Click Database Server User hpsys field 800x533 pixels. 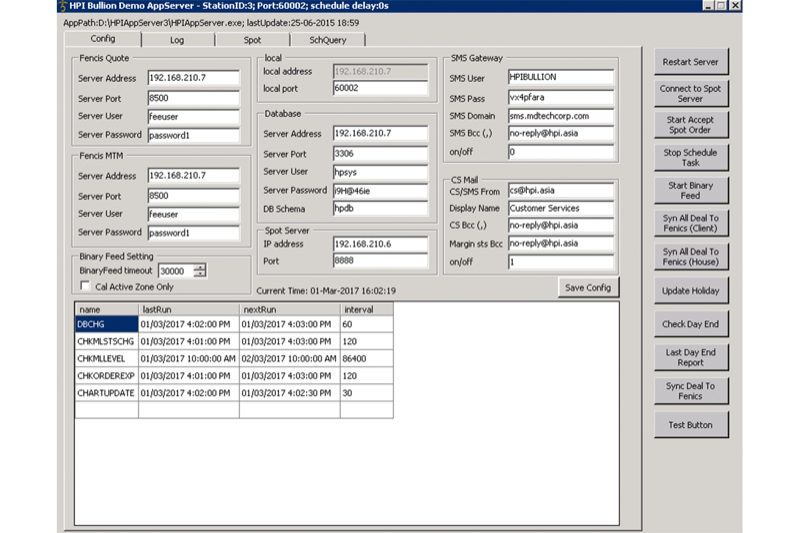[380, 172]
